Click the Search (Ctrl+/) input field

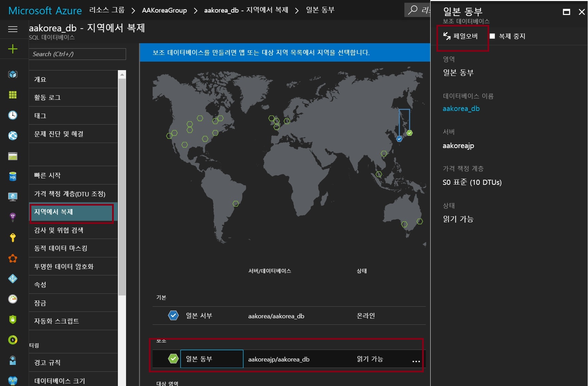pyautogui.click(x=77, y=54)
